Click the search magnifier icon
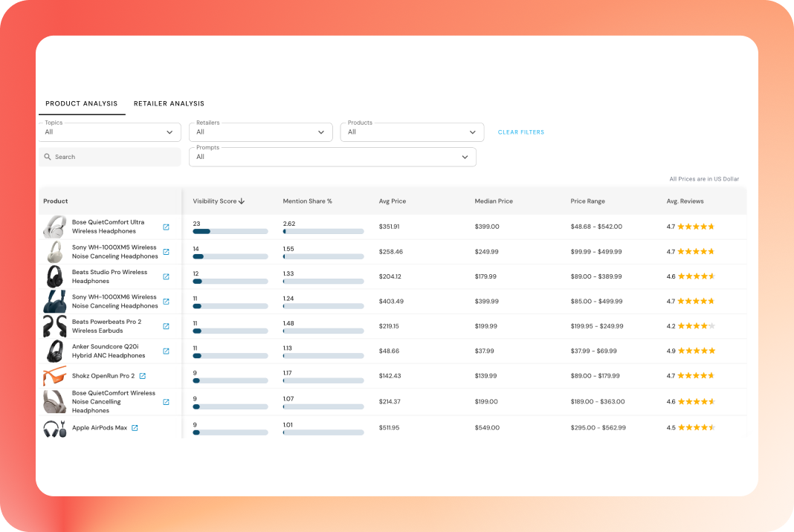Screen dimensions: 794x532 (48, 157)
